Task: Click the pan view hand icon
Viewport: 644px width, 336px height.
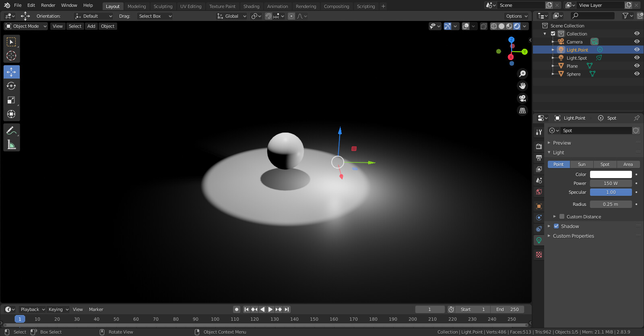Action: (x=522, y=86)
